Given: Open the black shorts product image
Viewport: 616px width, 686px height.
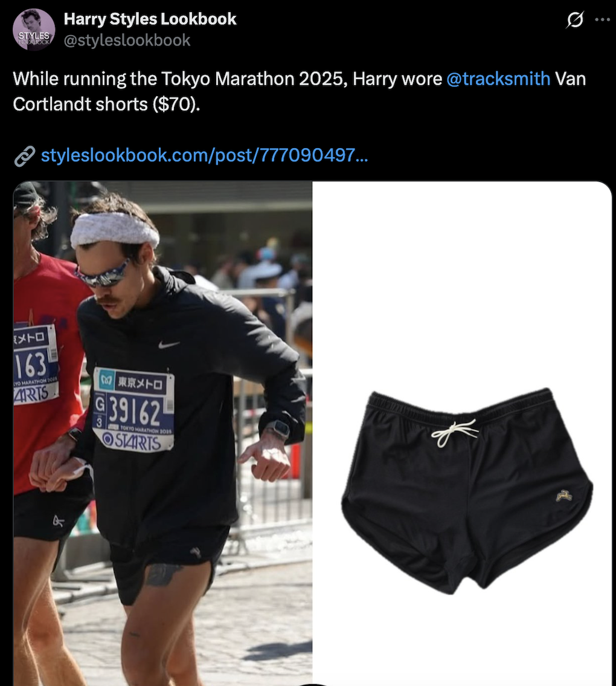Looking at the screenshot, I should pos(462,433).
